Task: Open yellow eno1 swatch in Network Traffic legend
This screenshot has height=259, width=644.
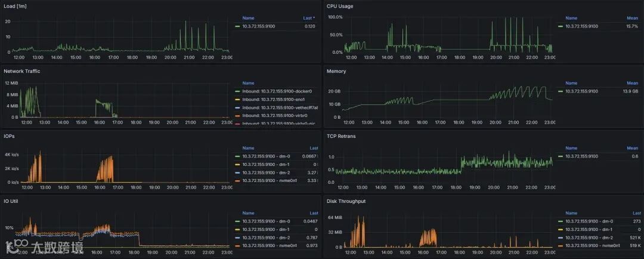Action: pos(237,99)
